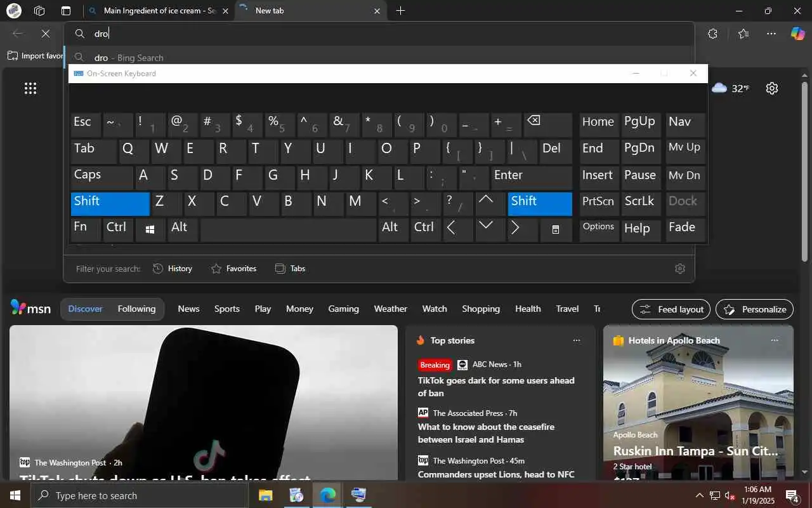Open Microsoft Edge taskbar icon
The width and height of the screenshot is (812, 508).
327,495
